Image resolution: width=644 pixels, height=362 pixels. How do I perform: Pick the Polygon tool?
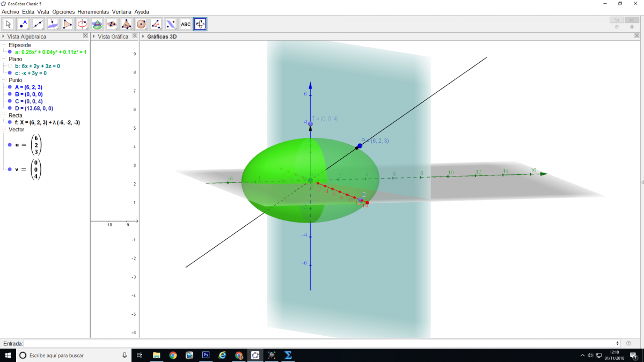67,24
